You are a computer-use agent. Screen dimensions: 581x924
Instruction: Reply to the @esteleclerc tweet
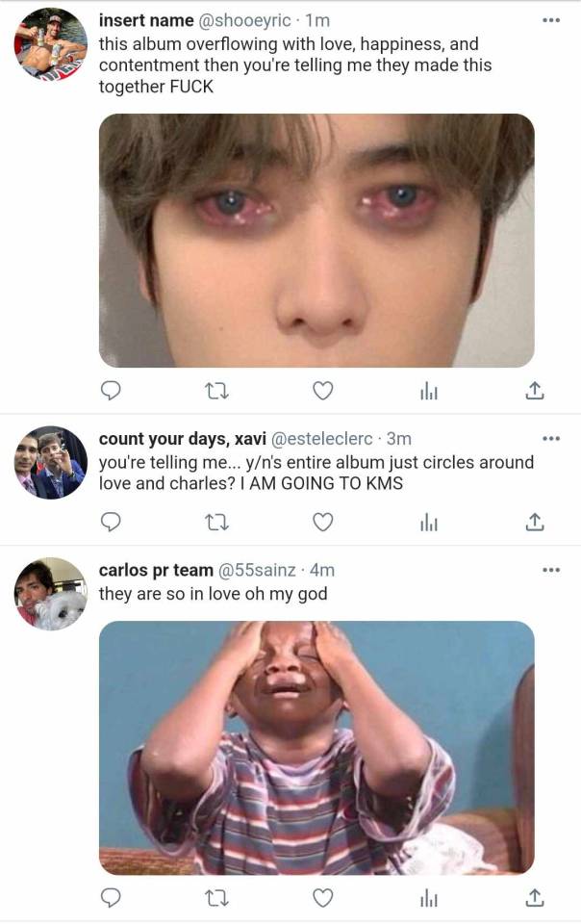(112, 521)
